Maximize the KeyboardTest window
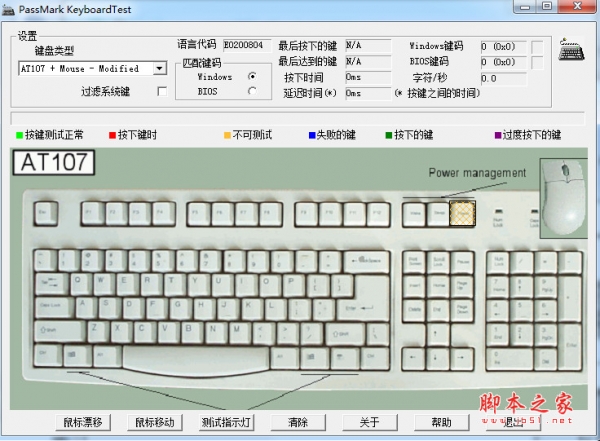 [547, 7]
